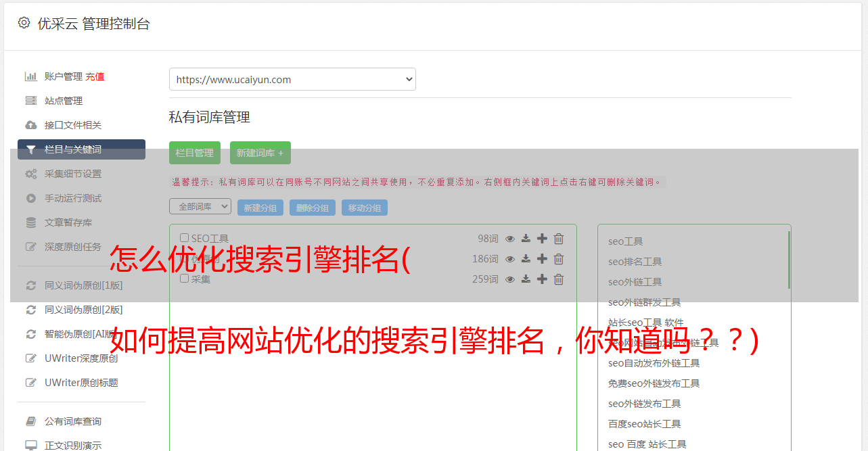Click the 新建分组 button

tap(260, 208)
